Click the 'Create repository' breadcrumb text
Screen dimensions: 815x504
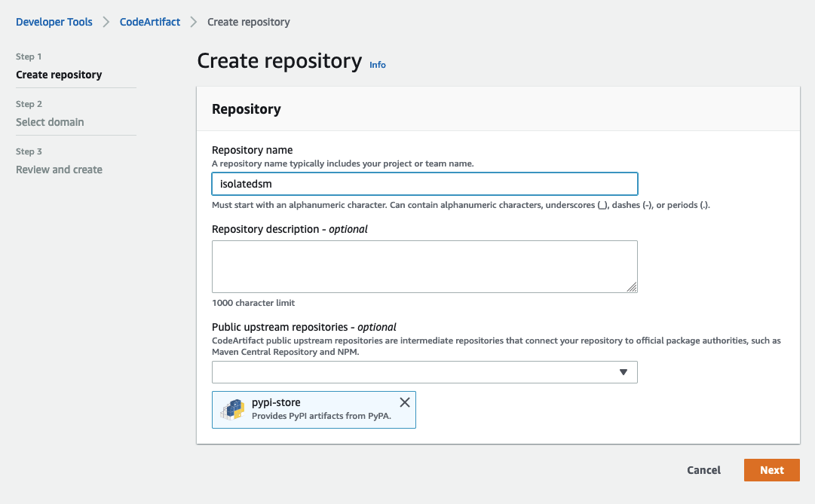coord(249,22)
